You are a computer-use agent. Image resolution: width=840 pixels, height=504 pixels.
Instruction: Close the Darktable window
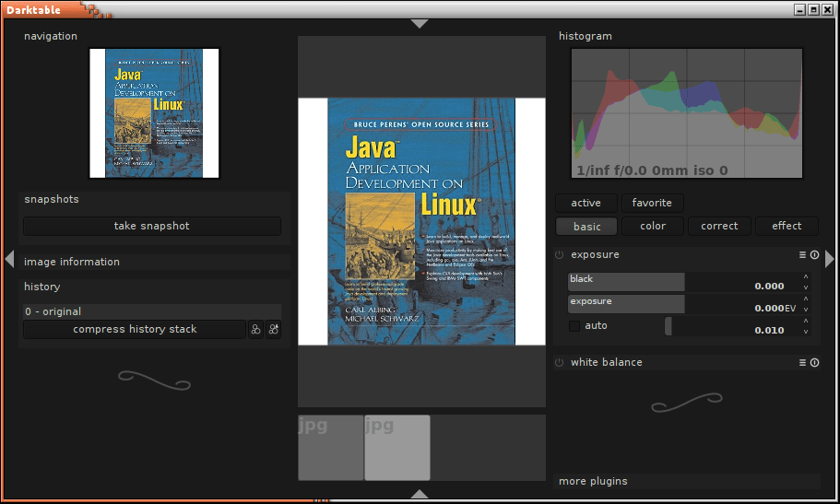[x=828, y=9]
